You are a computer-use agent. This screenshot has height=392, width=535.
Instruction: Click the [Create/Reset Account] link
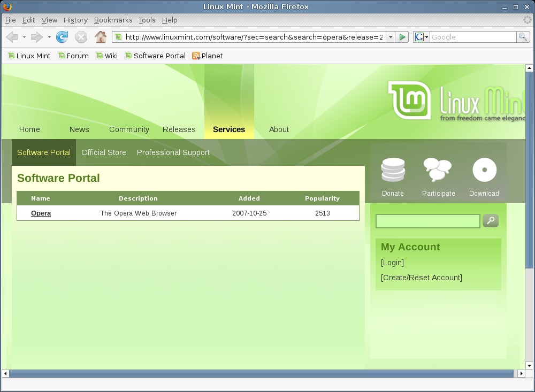pyautogui.click(x=422, y=278)
